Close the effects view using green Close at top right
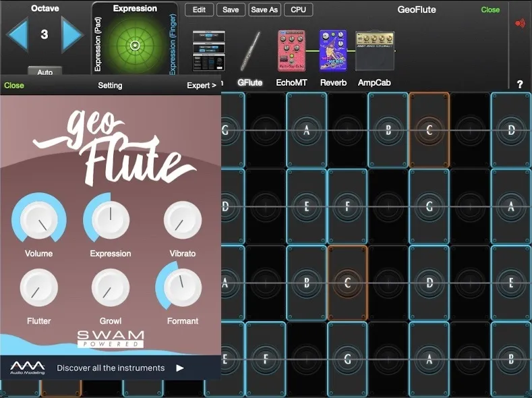Viewport: 532px width, 398px height. coord(490,10)
